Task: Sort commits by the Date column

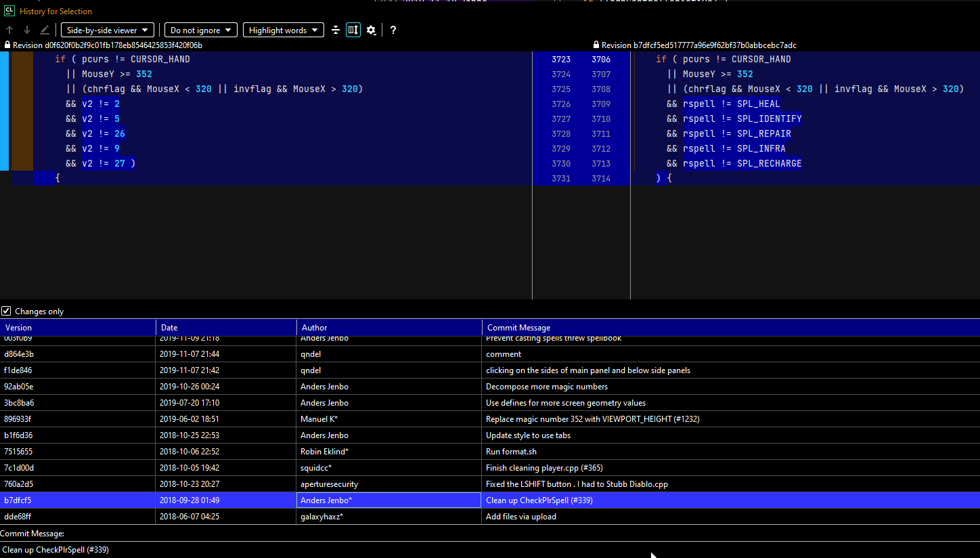Action: 169,328
